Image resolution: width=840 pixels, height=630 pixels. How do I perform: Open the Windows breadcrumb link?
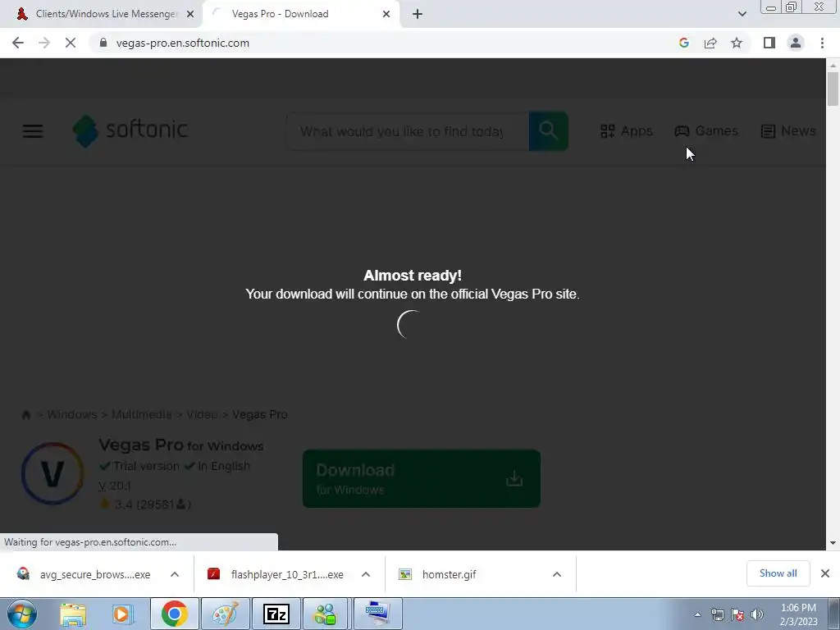72,414
